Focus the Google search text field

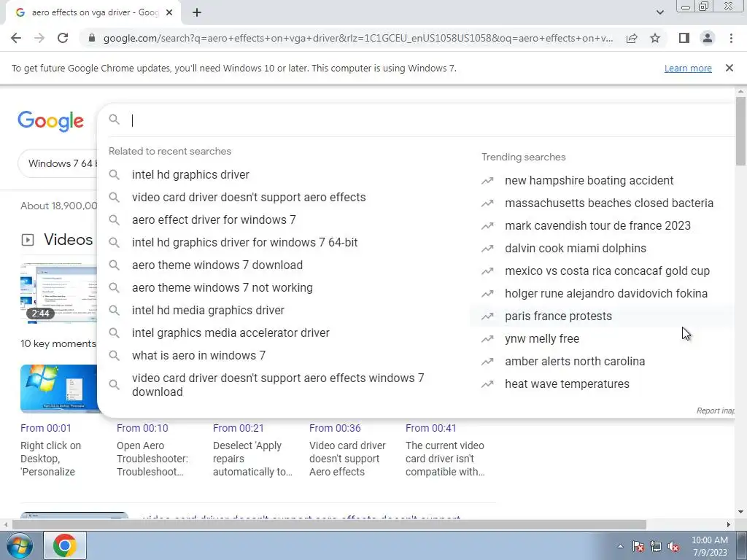[429, 120]
